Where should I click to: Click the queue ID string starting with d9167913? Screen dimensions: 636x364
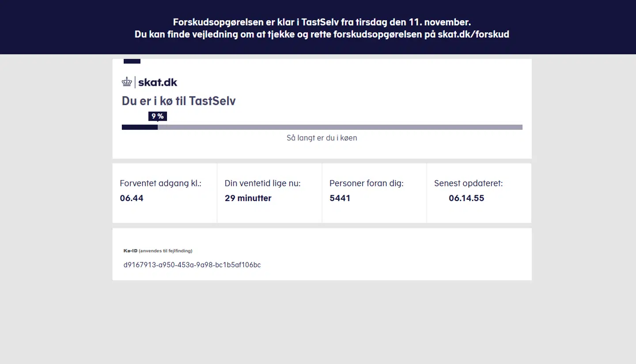tap(192, 265)
